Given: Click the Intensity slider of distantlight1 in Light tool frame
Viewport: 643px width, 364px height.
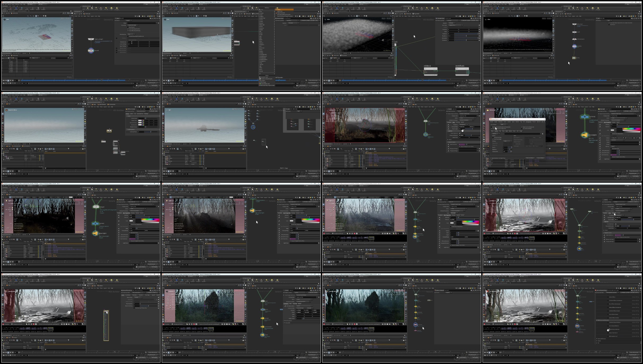Looking at the screenshot, I should point(147,215).
